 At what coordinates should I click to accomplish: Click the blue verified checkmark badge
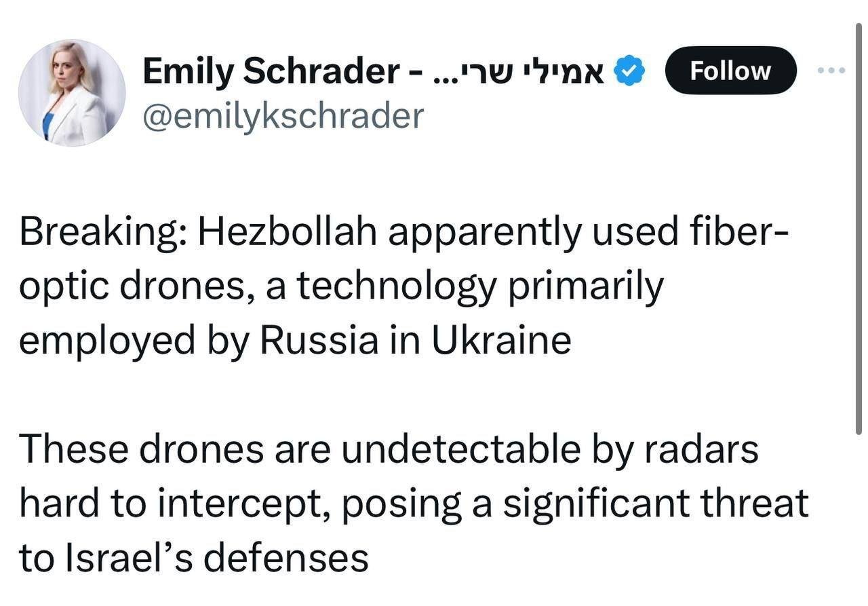[x=630, y=71]
